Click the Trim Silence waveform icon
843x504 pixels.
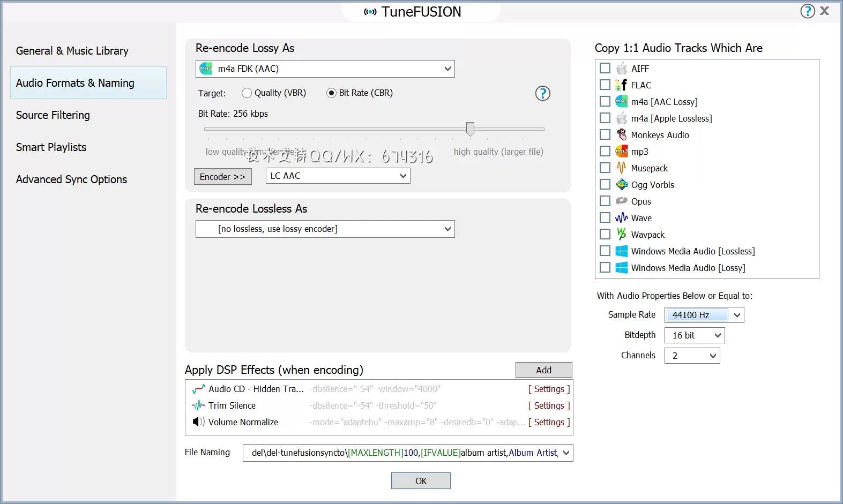[x=199, y=405]
